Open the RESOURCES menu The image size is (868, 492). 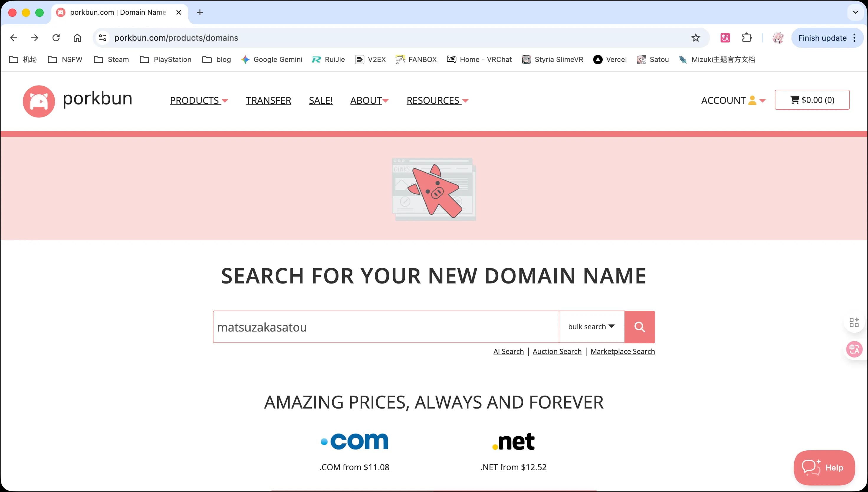[x=437, y=100]
